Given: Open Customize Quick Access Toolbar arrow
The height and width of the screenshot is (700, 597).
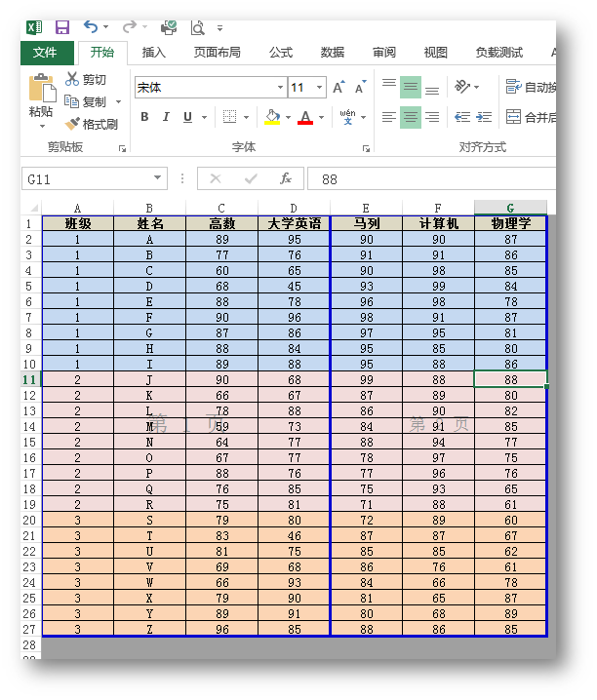Looking at the screenshot, I should coord(219,28).
